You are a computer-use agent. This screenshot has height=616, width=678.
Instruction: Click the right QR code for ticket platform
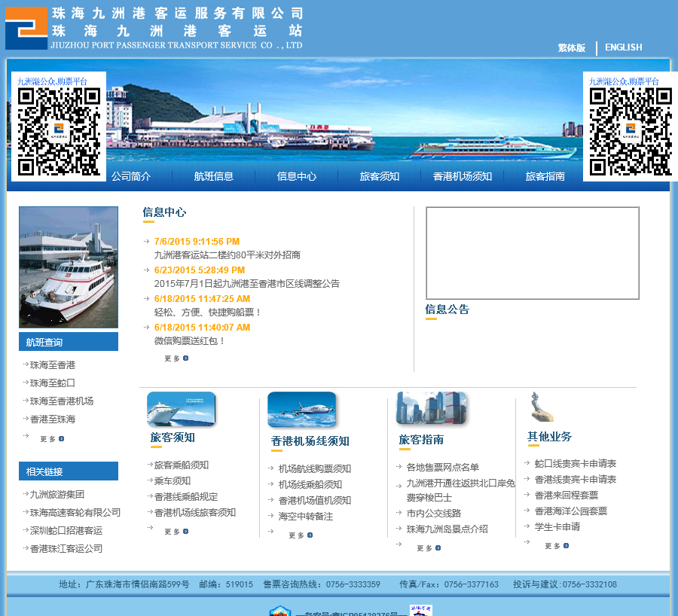pos(631,131)
